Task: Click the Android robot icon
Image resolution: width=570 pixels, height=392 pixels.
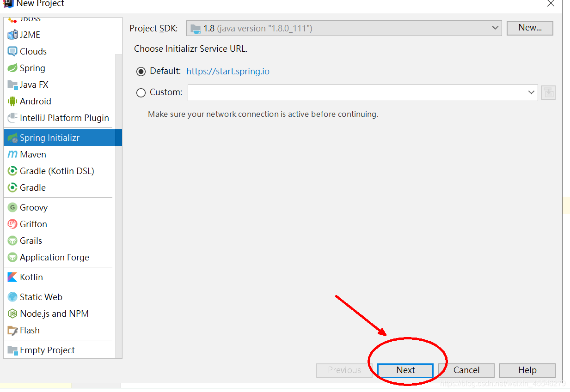Action: (x=12, y=101)
